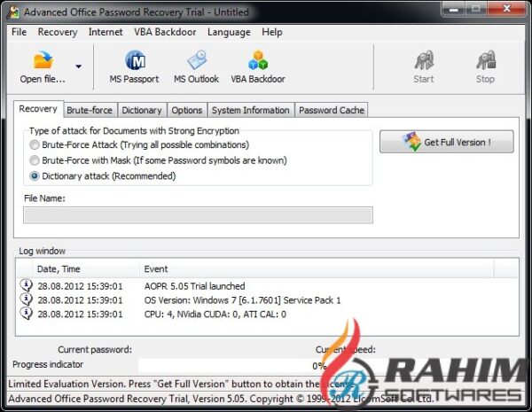Screen dimensions: 532x412
Task: Switch to the Recovery tab
Action: [38, 109]
